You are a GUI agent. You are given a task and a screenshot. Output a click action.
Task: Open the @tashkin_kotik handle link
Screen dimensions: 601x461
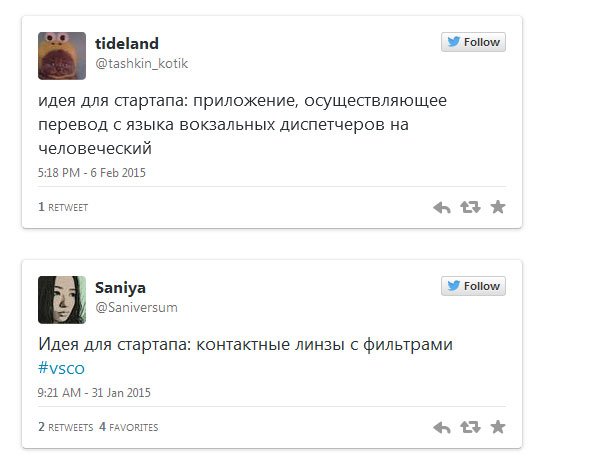tap(141, 63)
